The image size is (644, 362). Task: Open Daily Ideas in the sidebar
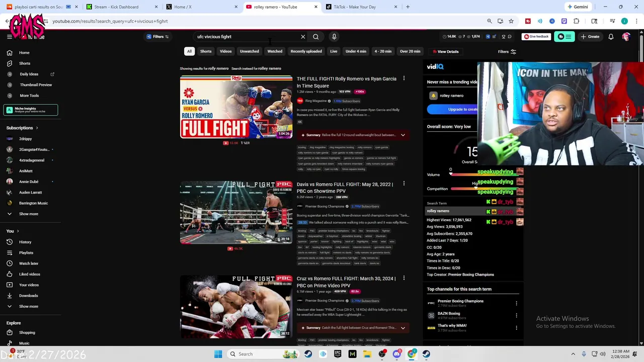point(29,74)
